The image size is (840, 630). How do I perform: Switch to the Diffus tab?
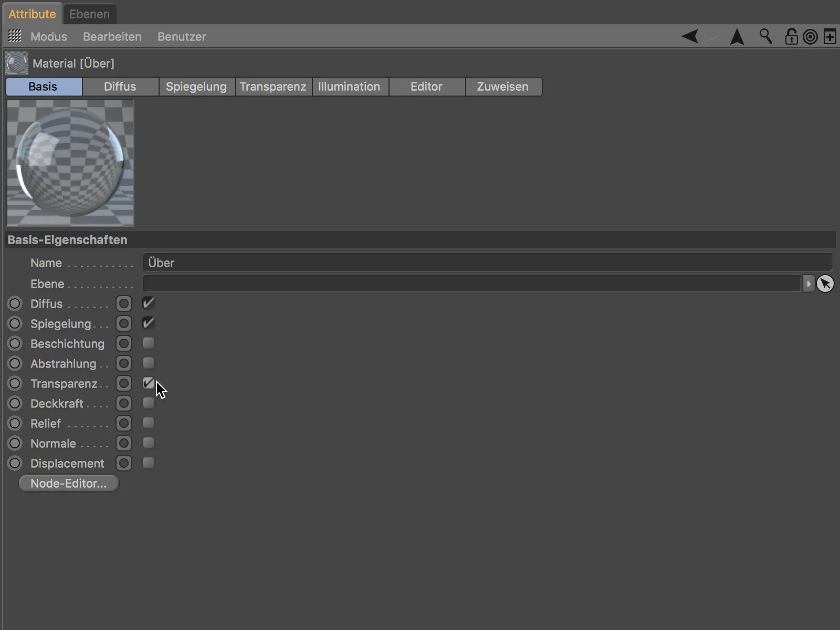[120, 87]
